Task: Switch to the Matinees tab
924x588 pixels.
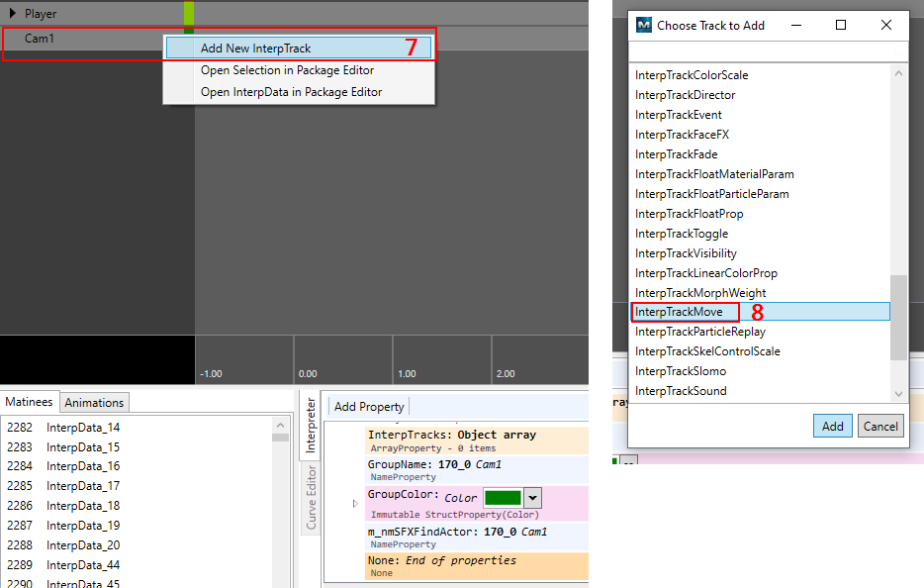Action: [x=29, y=402]
